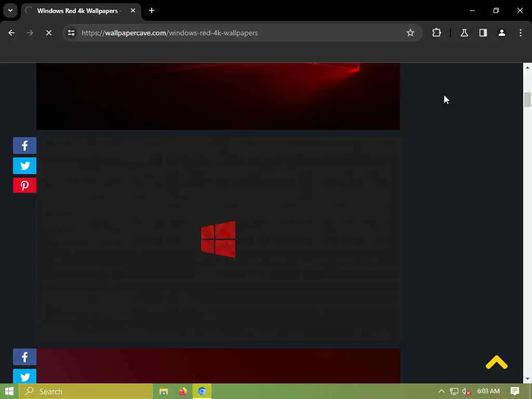Select Chrome in the taskbar
This screenshot has width=532, height=399.
[x=202, y=391]
